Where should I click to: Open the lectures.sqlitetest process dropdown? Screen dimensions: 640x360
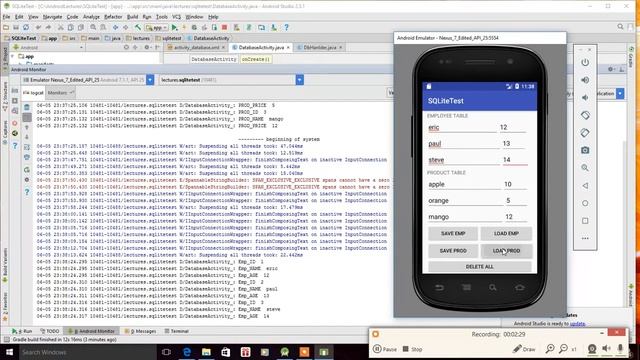[300, 80]
